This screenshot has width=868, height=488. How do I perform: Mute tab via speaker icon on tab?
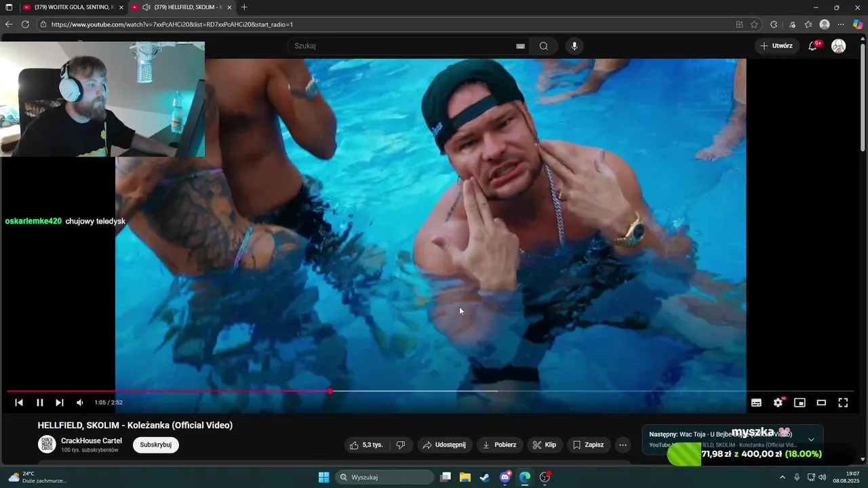[x=146, y=7]
